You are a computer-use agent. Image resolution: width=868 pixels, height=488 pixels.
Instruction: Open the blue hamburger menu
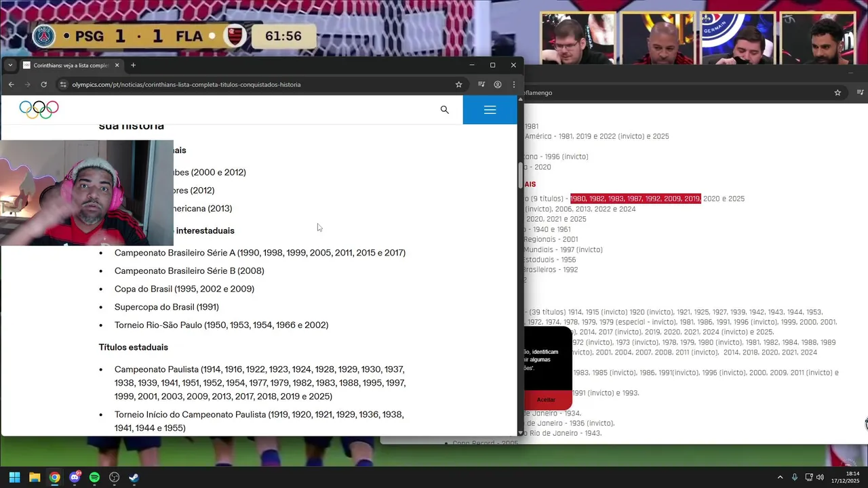click(x=490, y=110)
